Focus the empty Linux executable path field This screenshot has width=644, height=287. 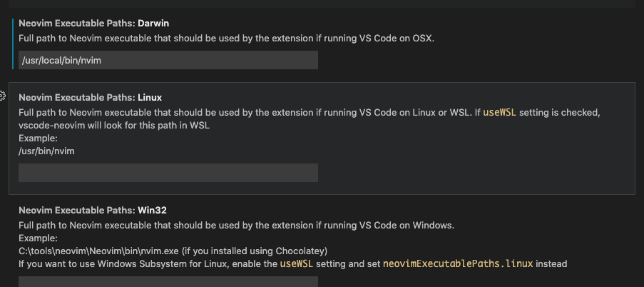coord(168,173)
